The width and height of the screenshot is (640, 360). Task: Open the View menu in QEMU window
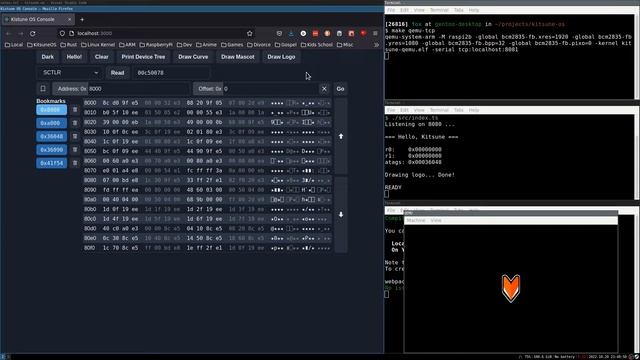coord(436,220)
